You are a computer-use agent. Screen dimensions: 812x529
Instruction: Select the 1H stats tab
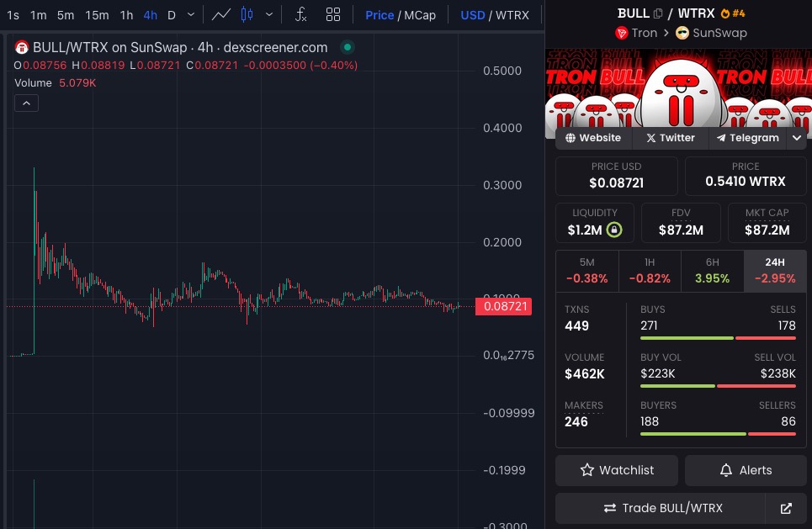[650, 272]
